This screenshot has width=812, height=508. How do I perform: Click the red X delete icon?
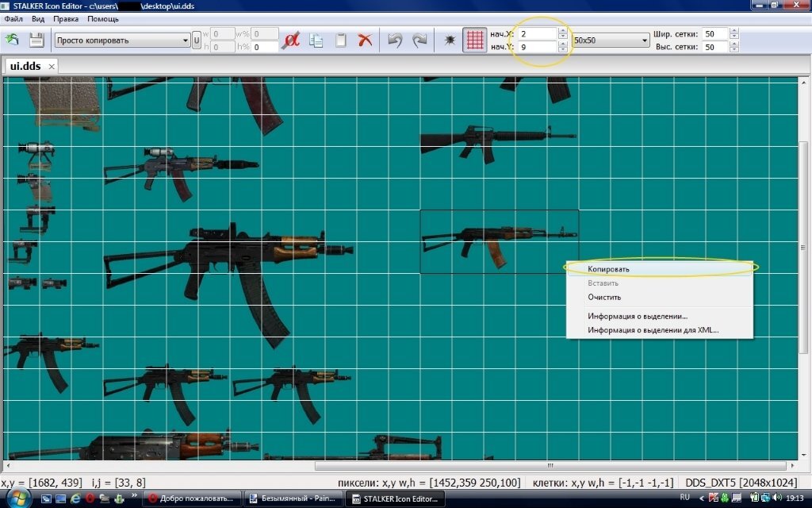[x=365, y=40]
